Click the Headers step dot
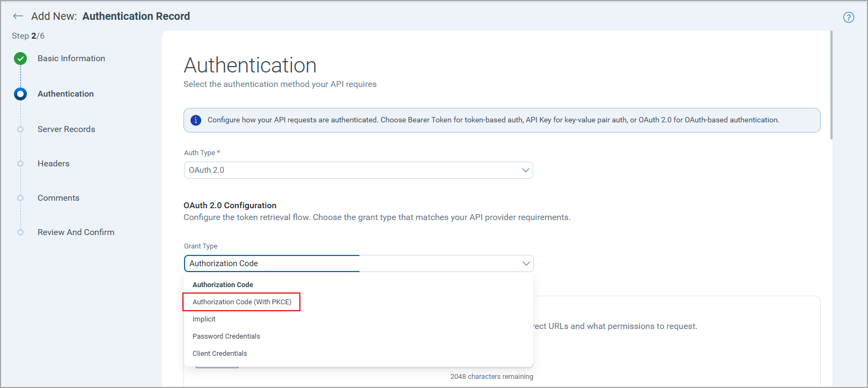Screen dimensions: 868x388 [20, 164]
